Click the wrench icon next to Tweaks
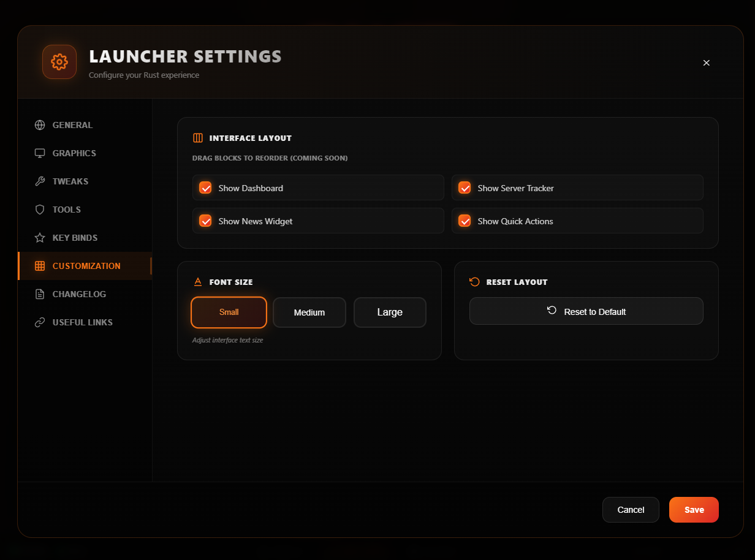 (39, 181)
